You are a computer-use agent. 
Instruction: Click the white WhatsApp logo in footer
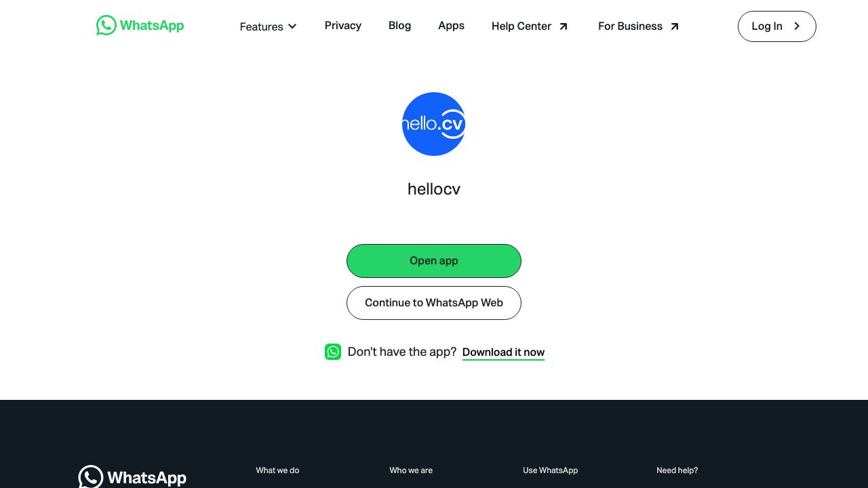(x=132, y=477)
